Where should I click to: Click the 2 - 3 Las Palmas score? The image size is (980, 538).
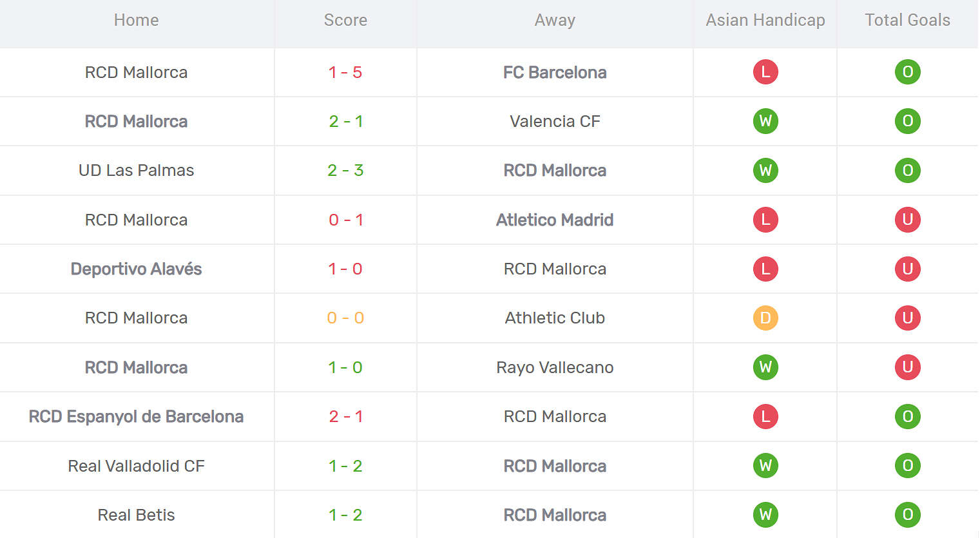(x=345, y=170)
